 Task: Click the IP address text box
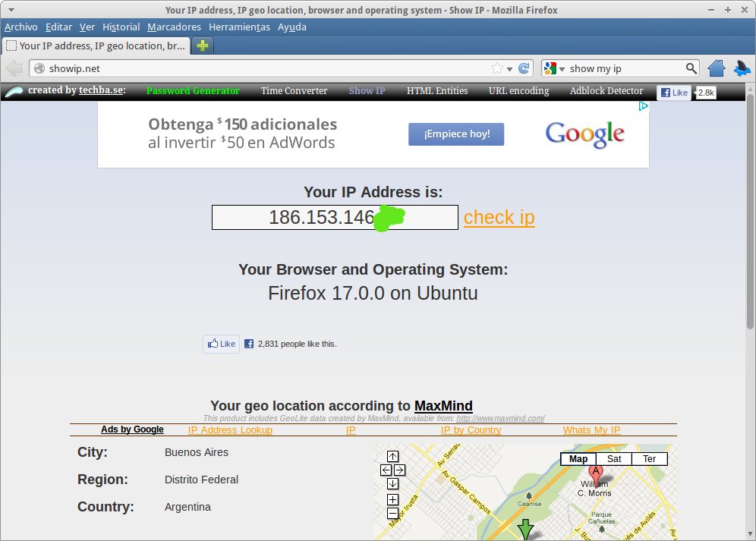[x=335, y=218]
